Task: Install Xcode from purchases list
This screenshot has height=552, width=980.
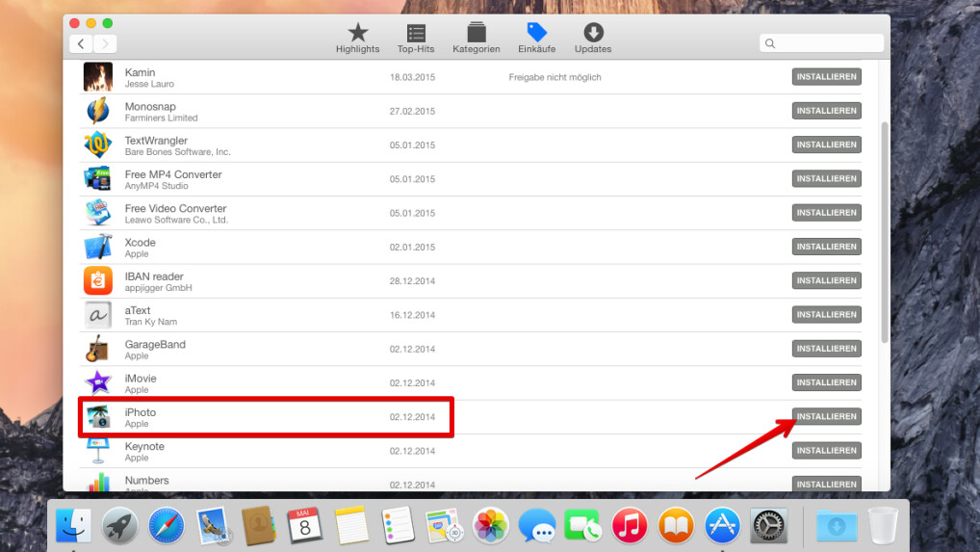Action: click(826, 247)
